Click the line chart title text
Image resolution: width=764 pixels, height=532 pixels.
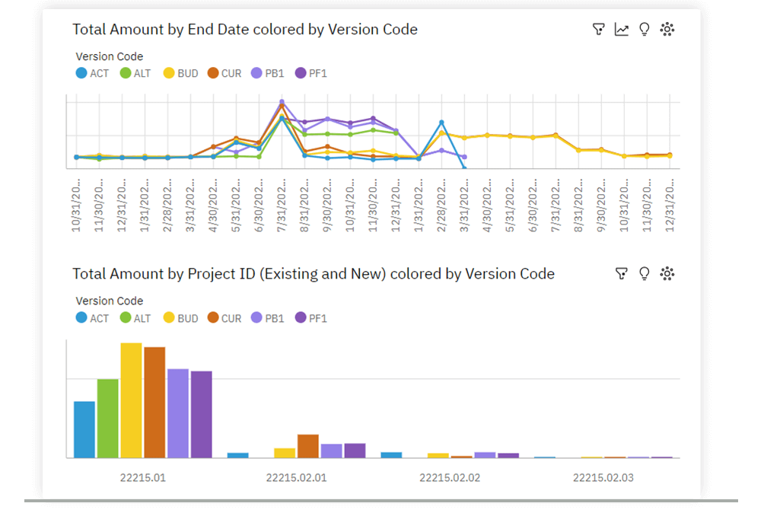tap(244, 30)
